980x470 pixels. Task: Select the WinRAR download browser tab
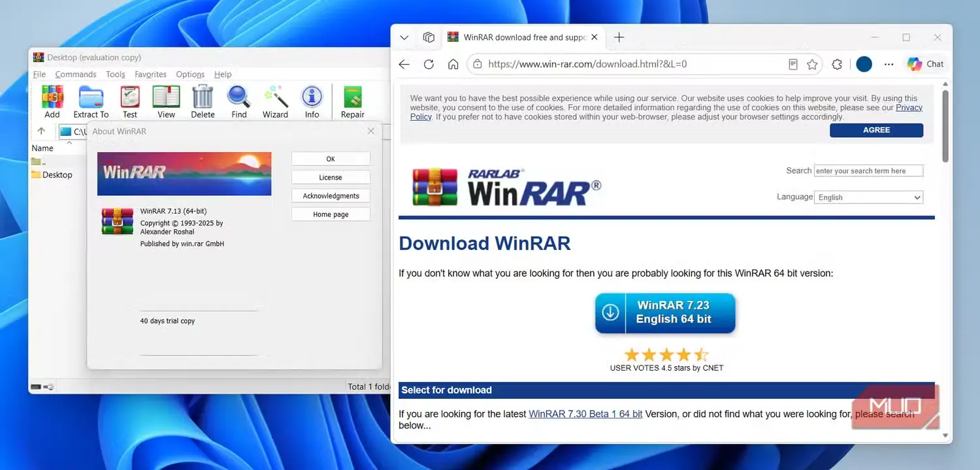click(x=523, y=37)
